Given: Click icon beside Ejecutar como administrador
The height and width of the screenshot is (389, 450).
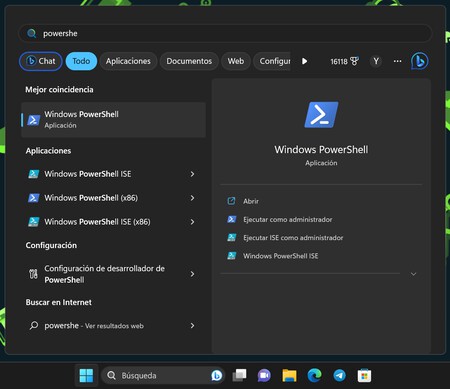Looking at the screenshot, I should coord(232,219).
